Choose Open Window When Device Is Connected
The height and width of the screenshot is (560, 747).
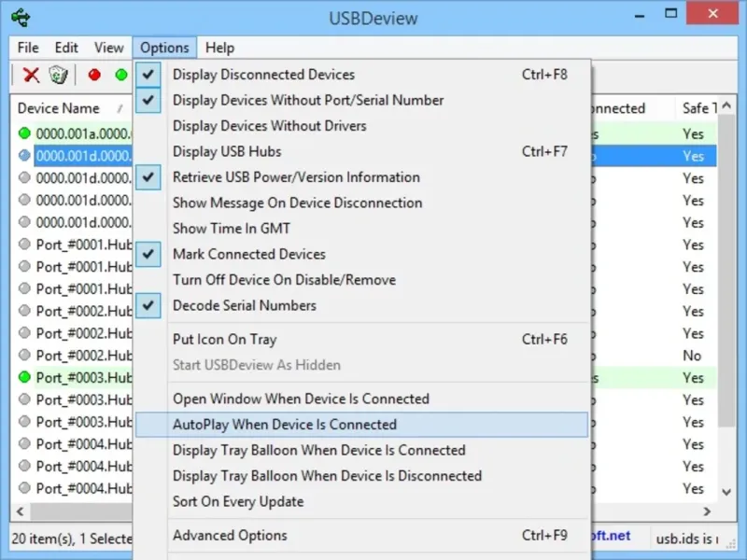point(361,399)
